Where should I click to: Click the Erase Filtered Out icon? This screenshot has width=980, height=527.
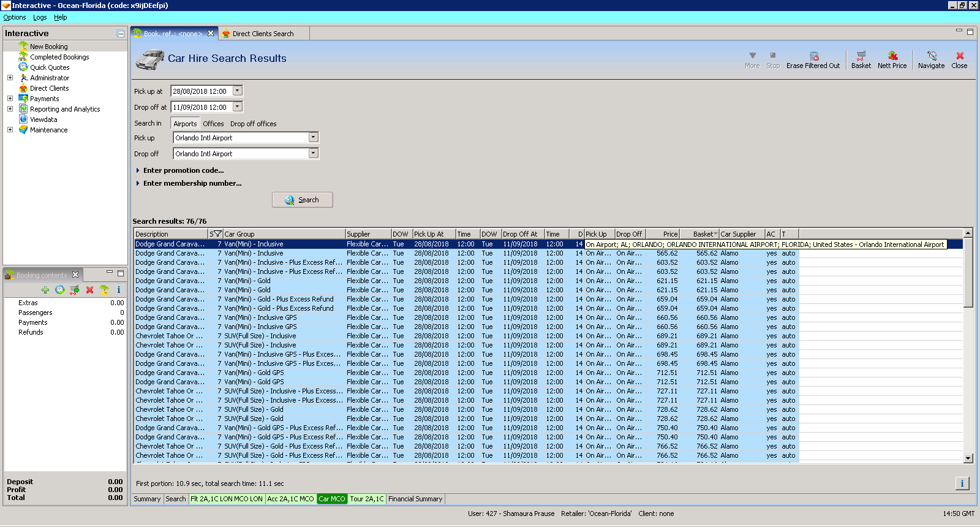[x=813, y=56]
